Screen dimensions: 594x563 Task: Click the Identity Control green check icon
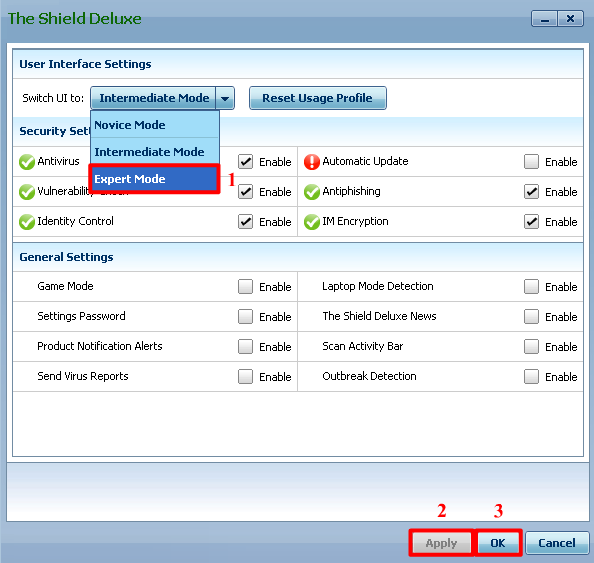point(27,222)
